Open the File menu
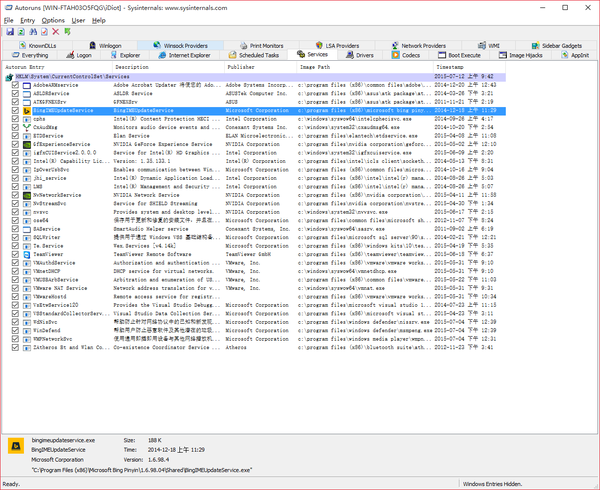Viewport: 600px width, 490px height. tap(9, 20)
